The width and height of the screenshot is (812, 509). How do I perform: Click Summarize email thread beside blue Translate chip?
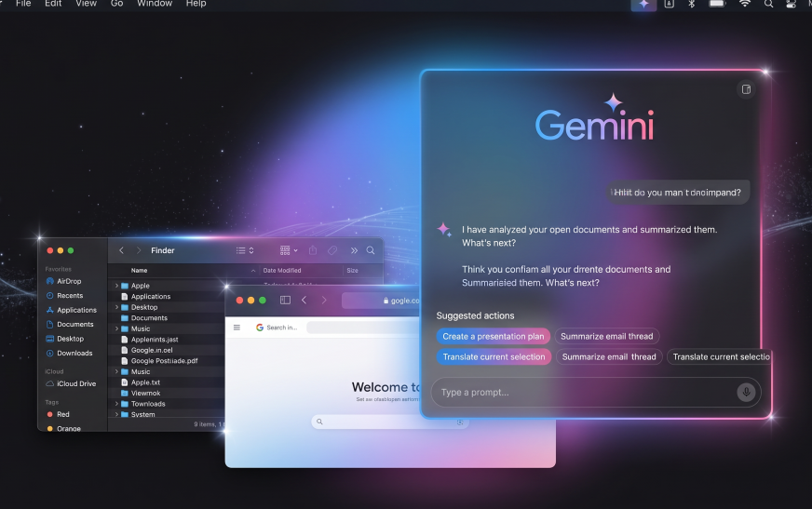click(609, 357)
